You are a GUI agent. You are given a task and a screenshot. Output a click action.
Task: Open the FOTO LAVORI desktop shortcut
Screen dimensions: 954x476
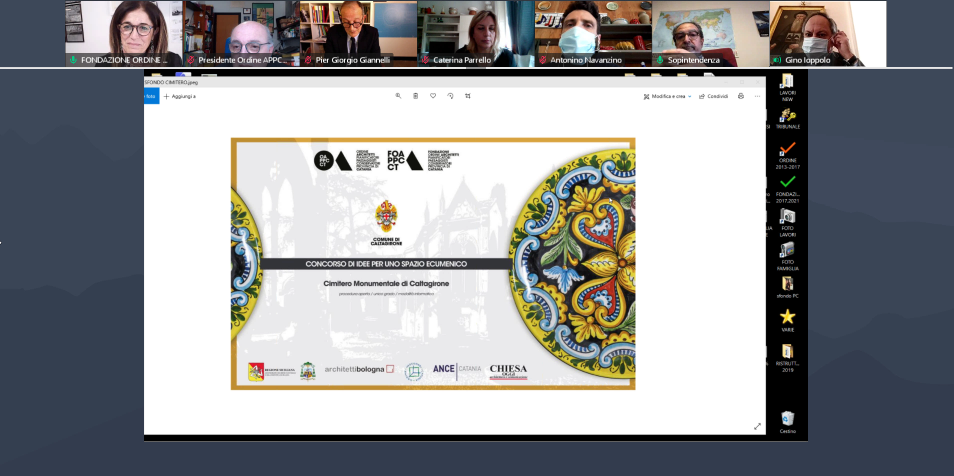[787, 223]
